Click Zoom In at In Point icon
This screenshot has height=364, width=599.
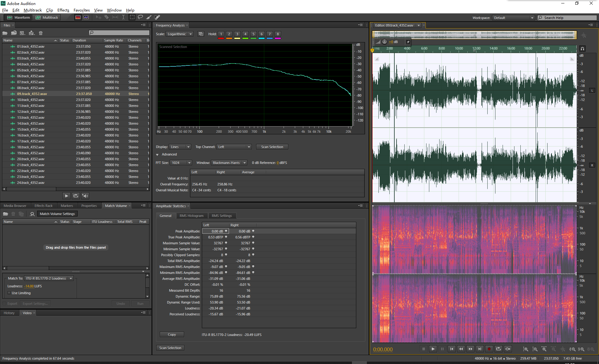572,349
